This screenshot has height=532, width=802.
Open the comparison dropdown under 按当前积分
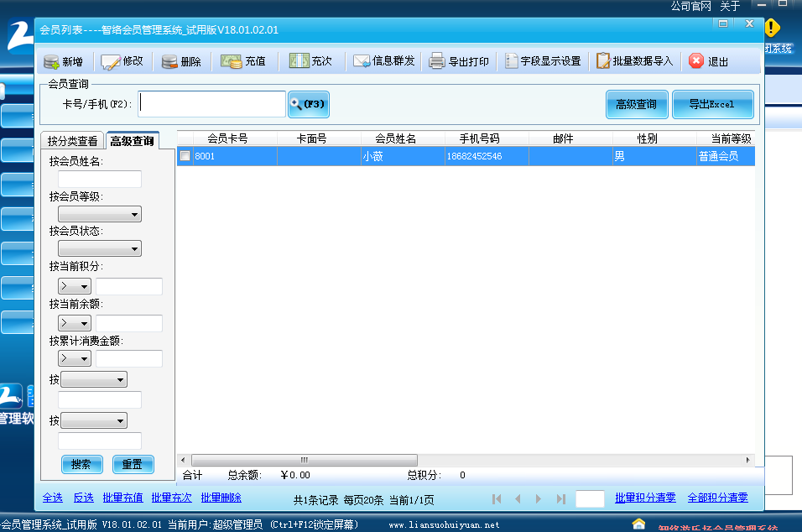tap(74, 285)
